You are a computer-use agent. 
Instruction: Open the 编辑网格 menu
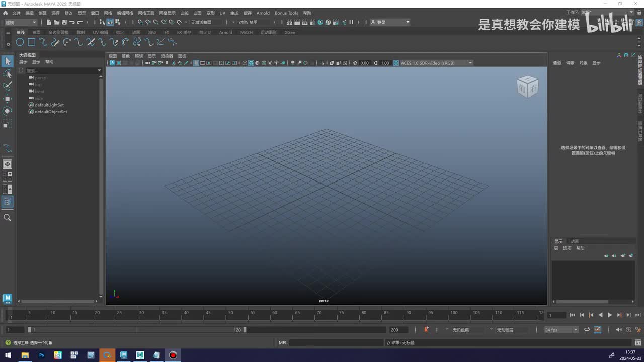point(125,13)
